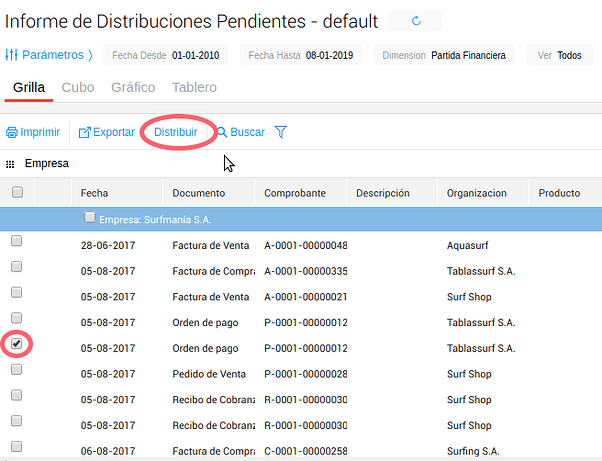Select the P-0001-00000028 comprobante cell
This screenshot has width=602, height=461.
click(306, 374)
